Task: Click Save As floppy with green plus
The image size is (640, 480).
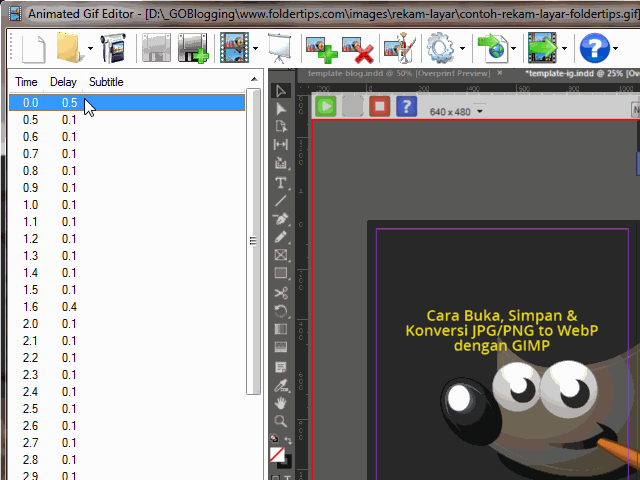Action: click(x=193, y=48)
